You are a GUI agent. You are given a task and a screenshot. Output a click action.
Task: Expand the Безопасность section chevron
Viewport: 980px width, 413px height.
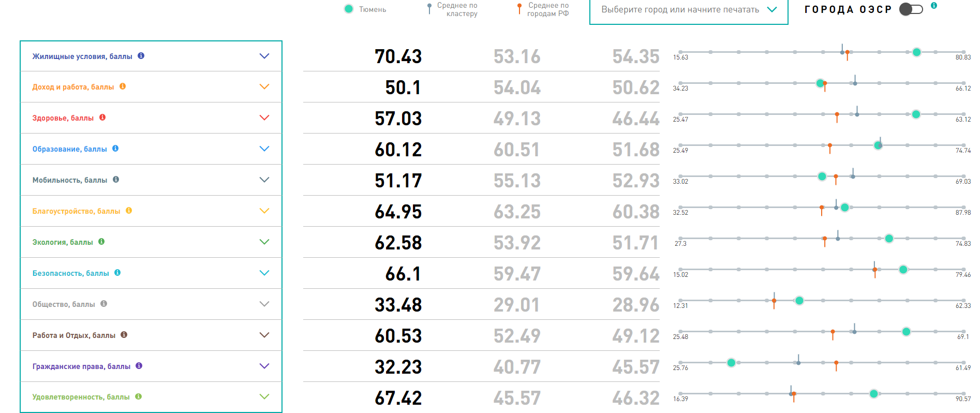pyautogui.click(x=264, y=273)
